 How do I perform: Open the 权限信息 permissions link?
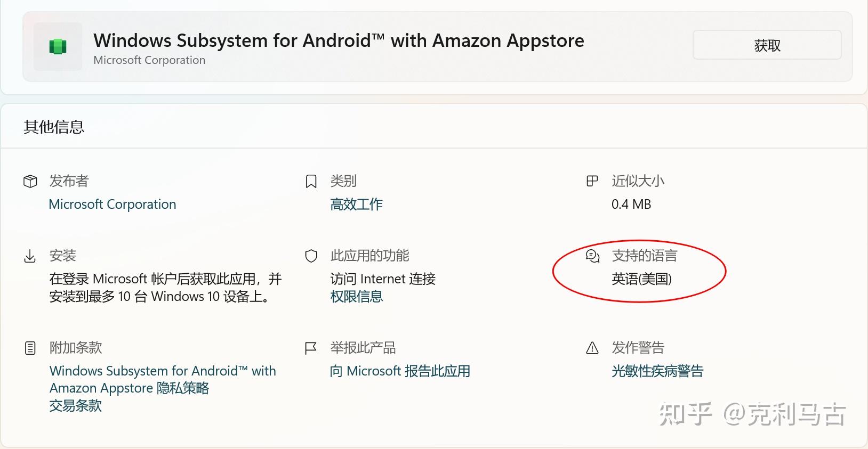[356, 297]
